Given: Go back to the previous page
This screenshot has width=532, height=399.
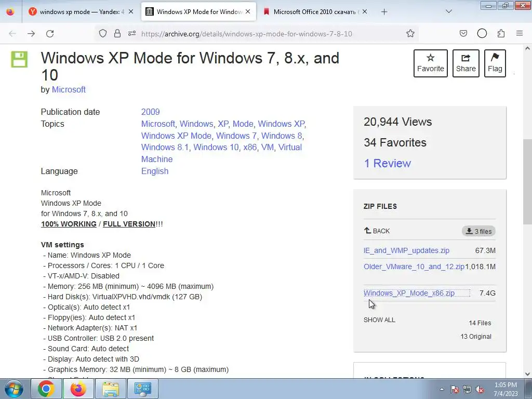Looking at the screenshot, I should [x=12, y=34].
